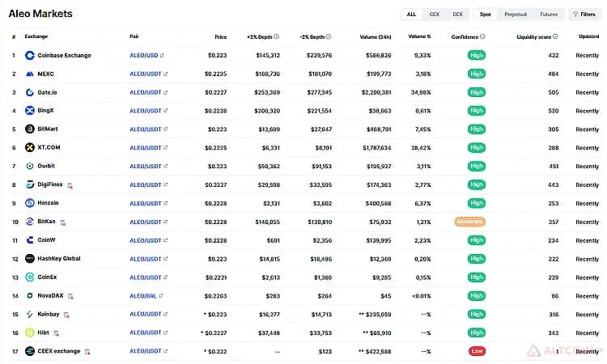Click the flag icon beside DigiFinex
The image size is (607, 364).
coord(70,186)
